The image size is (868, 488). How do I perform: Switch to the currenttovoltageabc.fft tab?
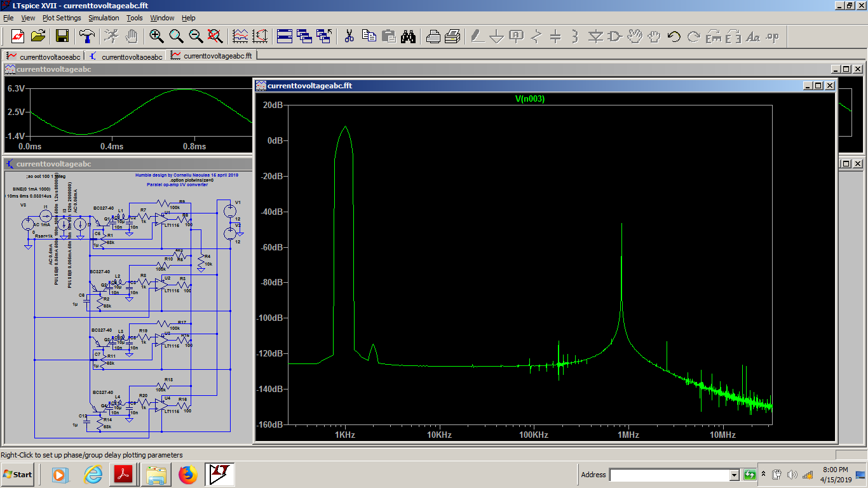(x=212, y=56)
